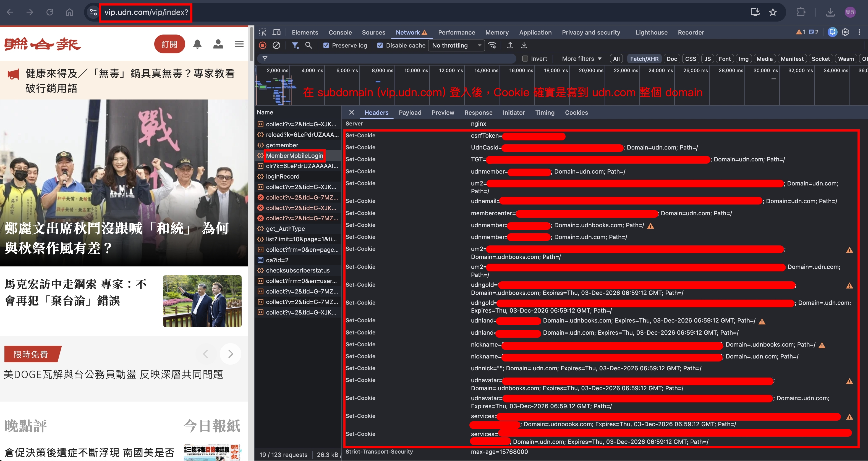The height and width of the screenshot is (461, 868).
Task: Click the address bar URL vip.udn.com
Action: pyautogui.click(x=146, y=12)
